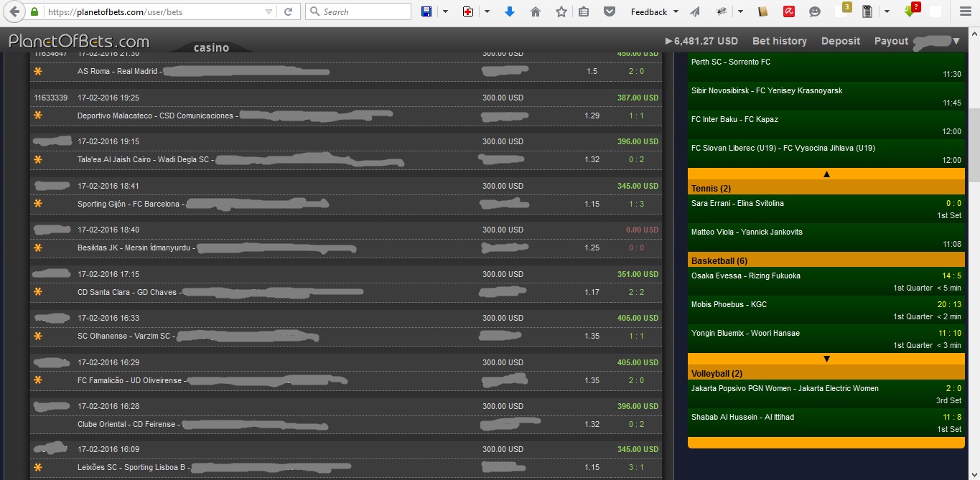Open Shabab Al Hussein - Al Ittihad match
Viewport: 980px width, 480px height.
coord(826,423)
